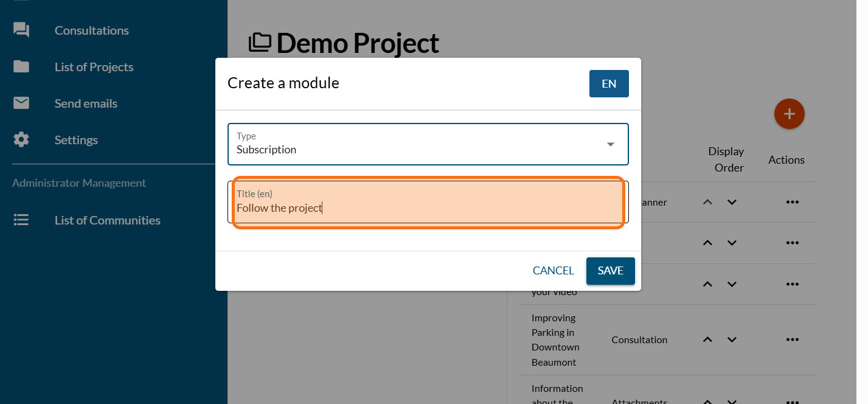The width and height of the screenshot is (868, 404).
Task: Open List of Communities in sidebar
Action: click(x=107, y=220)
